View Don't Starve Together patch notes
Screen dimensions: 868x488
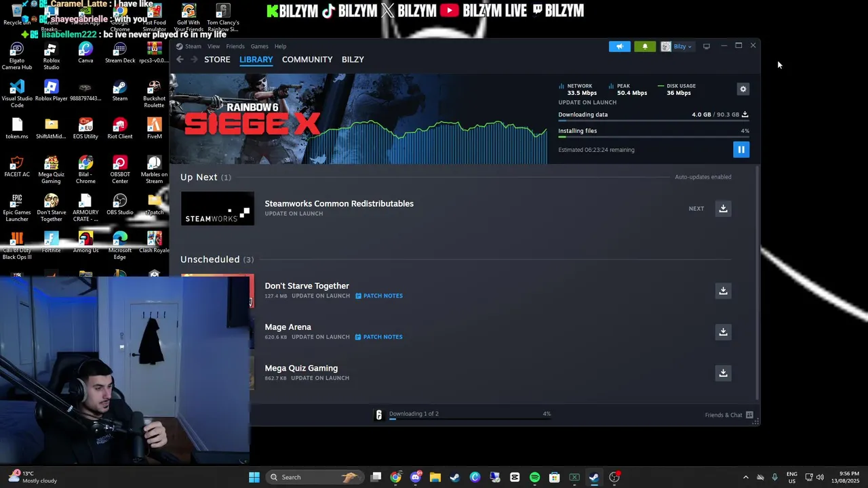point(379,296)
